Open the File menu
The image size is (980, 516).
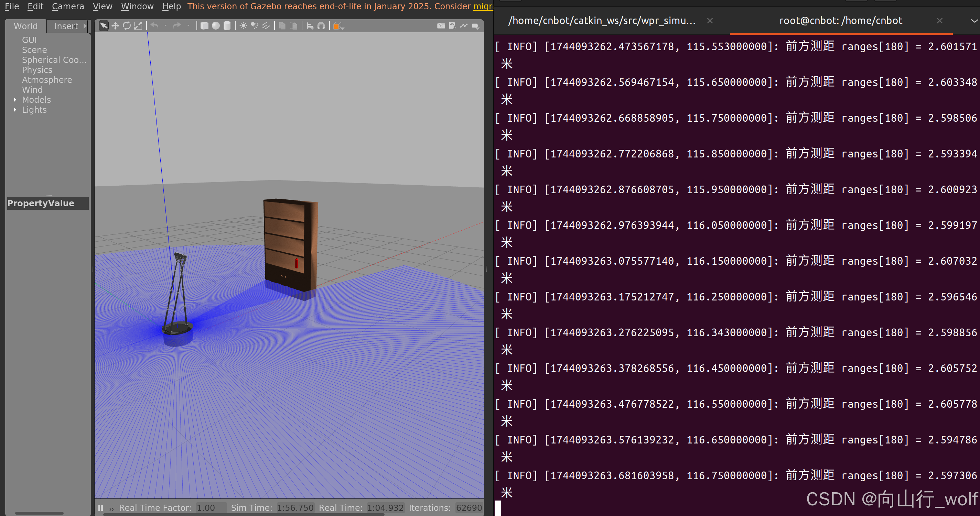pos(12,6)
